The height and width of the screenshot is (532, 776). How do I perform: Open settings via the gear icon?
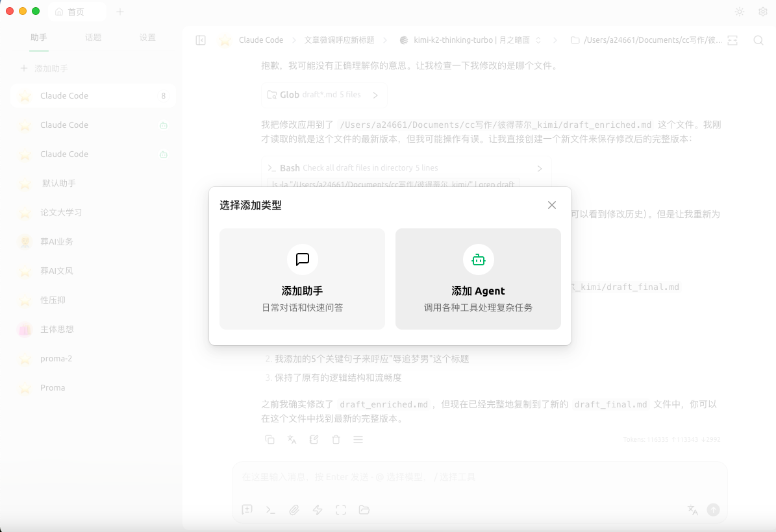coord(763,12)
